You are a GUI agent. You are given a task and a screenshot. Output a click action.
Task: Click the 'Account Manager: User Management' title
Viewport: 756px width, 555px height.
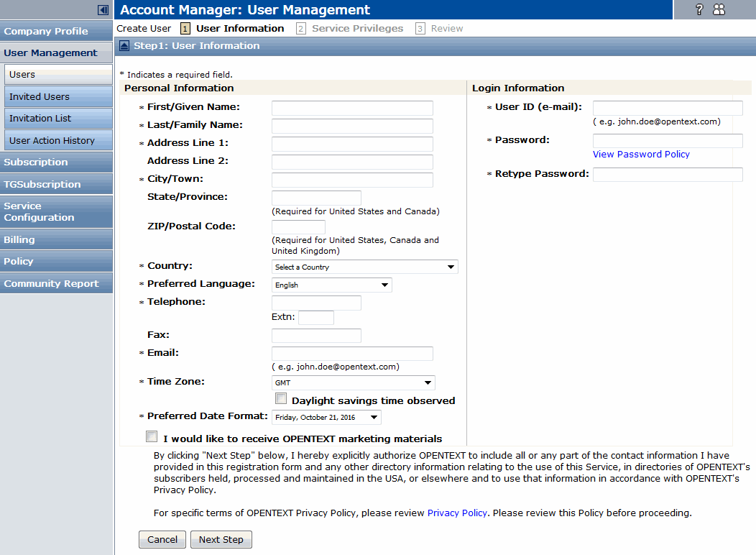245,9
